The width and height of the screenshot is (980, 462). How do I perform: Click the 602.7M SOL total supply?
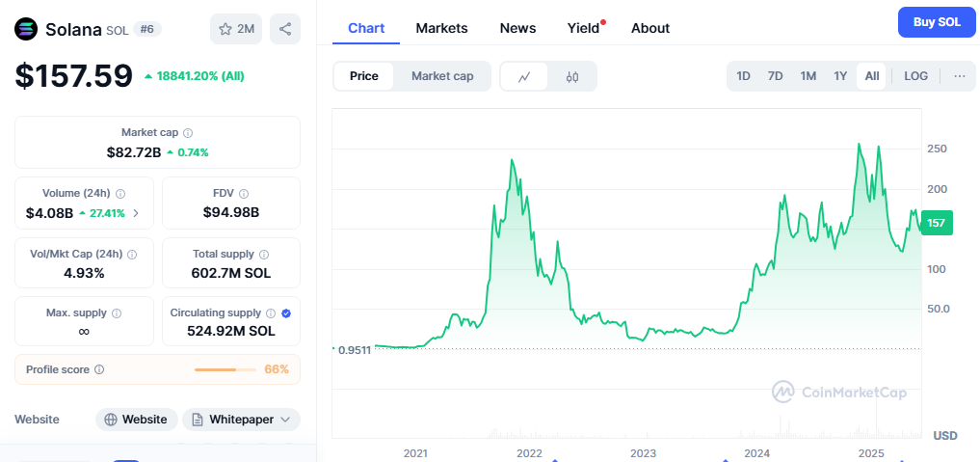click(231, 273)
